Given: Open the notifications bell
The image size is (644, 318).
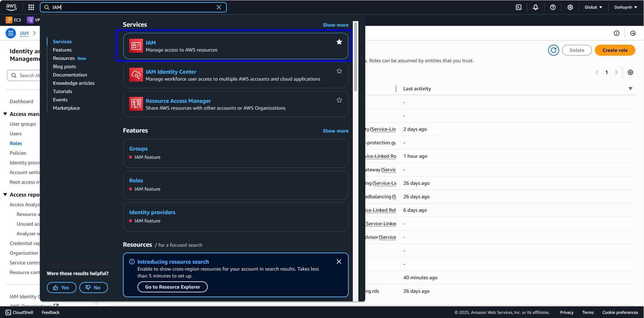Looking at the screenshot, I should (x=535, y=7).
